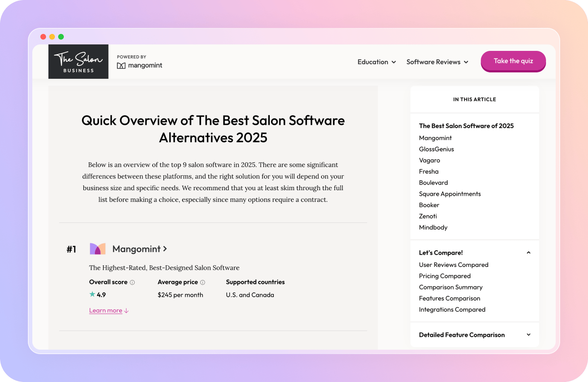This screenshot has height=382, width=588.
Task: Click the Supported countries label
Action: click(x=255, y=282)
